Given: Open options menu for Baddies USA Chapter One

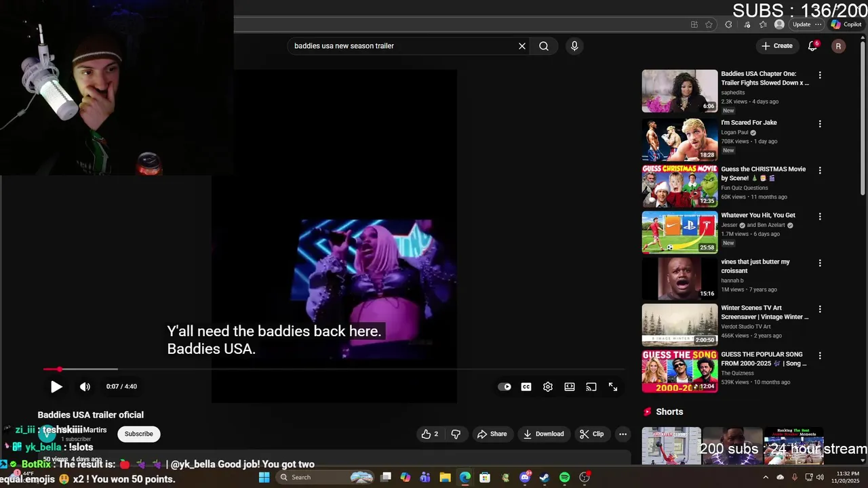Looking at the screenshot, I should pyautogui.click(x=820, y=75).
